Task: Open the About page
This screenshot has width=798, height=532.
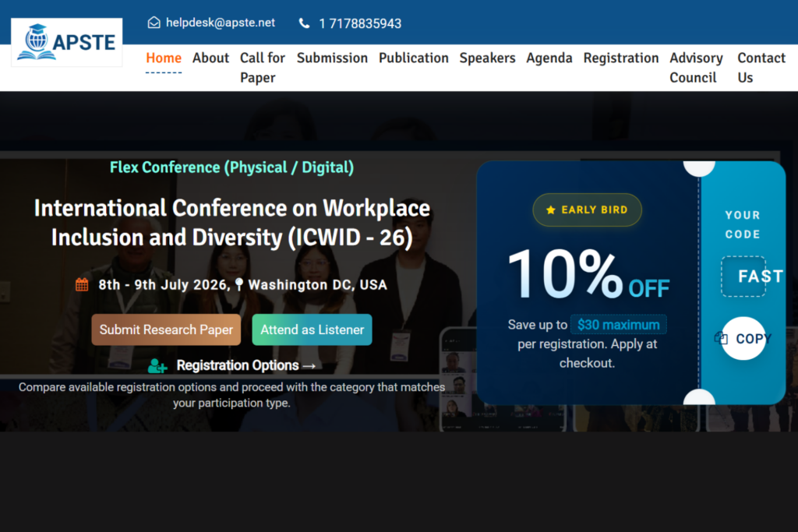Action: coord(210,58)
